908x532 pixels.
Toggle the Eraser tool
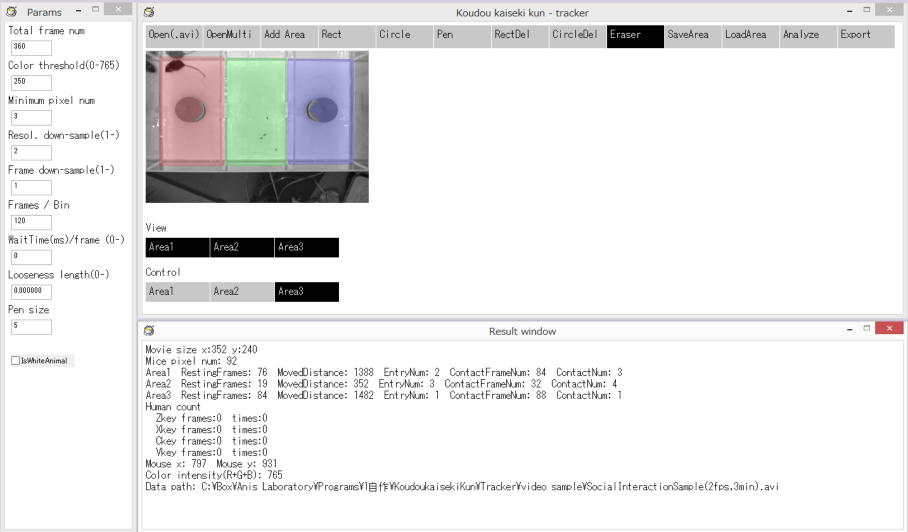point(635,35)
